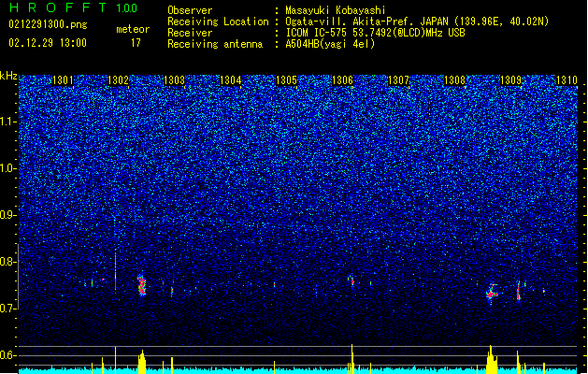Click the 0.8 kHz axis label
Screen dimensions: 588x374
[8, 262]
